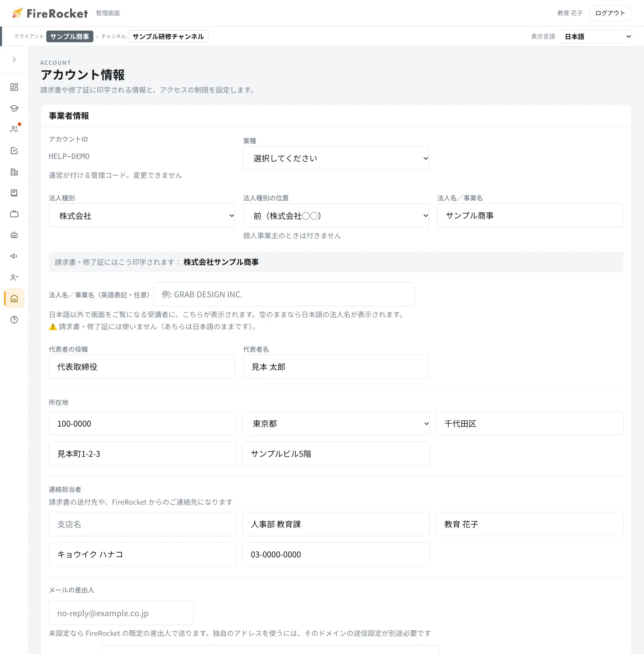Viewport: 644px width, 654px height.
Task: Click the phone number field 03-0000-0000
Action: pyautogui.click(x=336, y=554)
